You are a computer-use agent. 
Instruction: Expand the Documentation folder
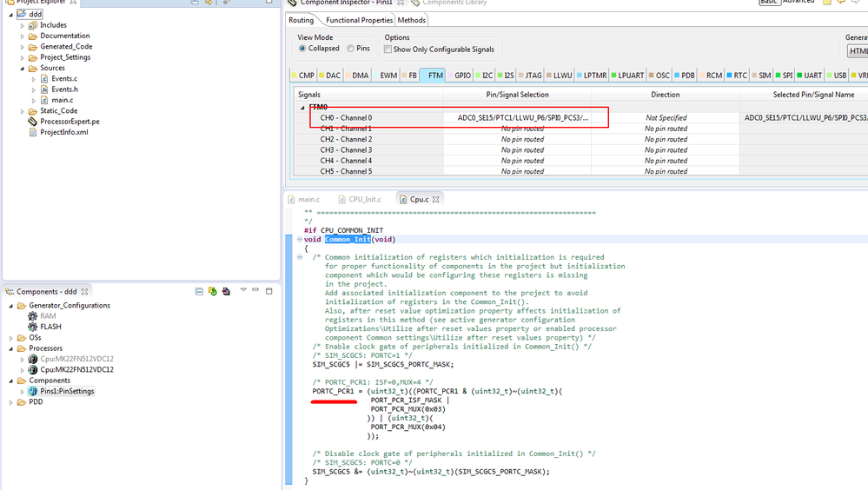pyautogui.click(x=22, y=36)
